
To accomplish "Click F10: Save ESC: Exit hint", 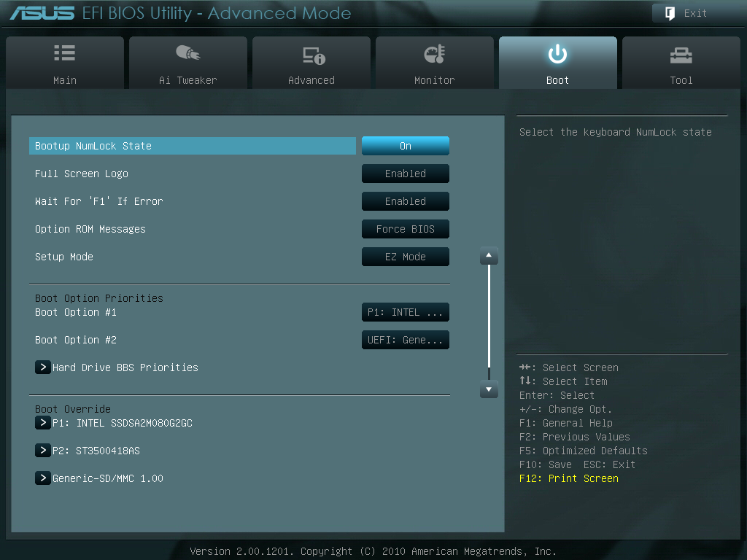I will pos(578,464).
